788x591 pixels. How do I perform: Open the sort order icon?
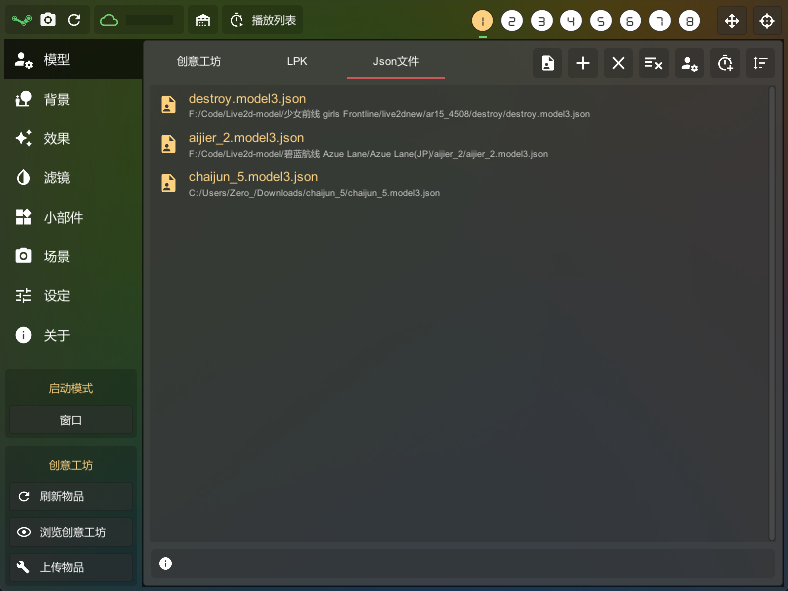click(x=760, y=63)
